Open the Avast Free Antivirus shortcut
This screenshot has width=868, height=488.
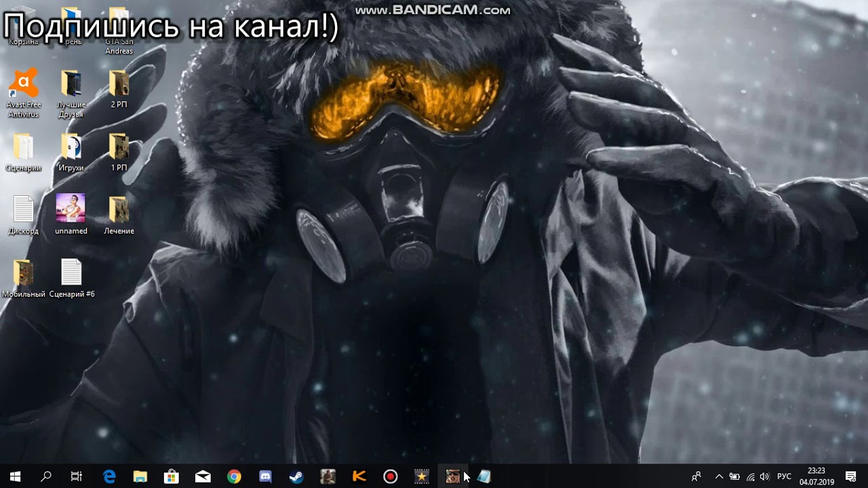coord(24,93)
